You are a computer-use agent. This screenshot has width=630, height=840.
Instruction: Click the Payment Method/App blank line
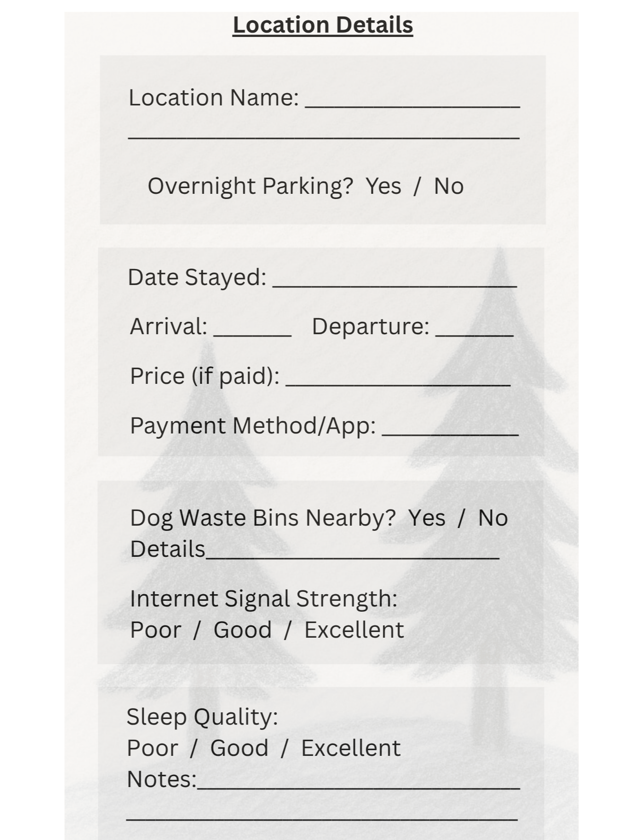point(450,428)
